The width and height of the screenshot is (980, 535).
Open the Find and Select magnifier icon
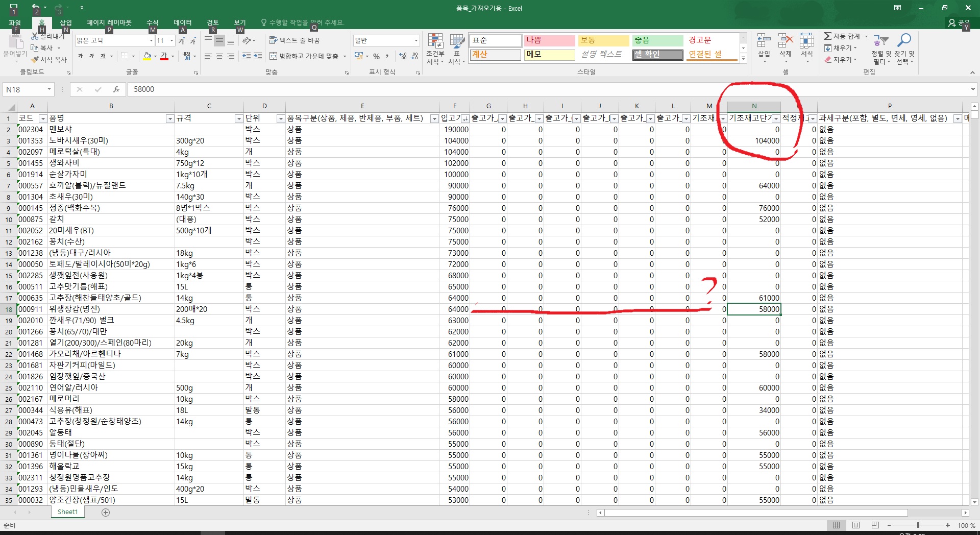point(904,40)
